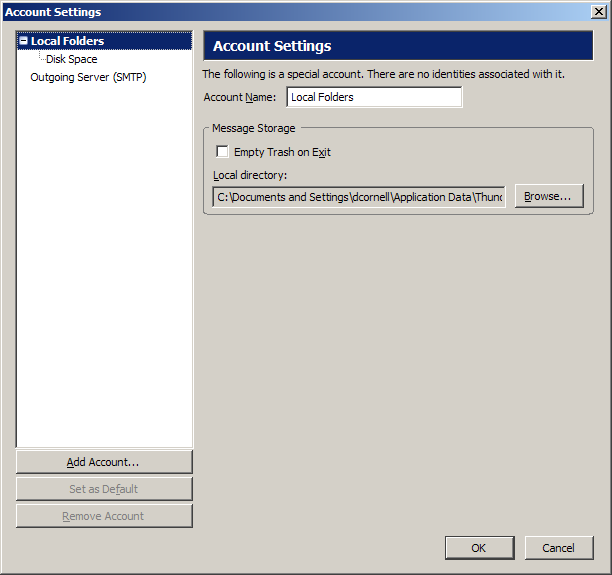Click the blue Account Settings header banner
Screen dimensions: 612x575
coord(398,46)
